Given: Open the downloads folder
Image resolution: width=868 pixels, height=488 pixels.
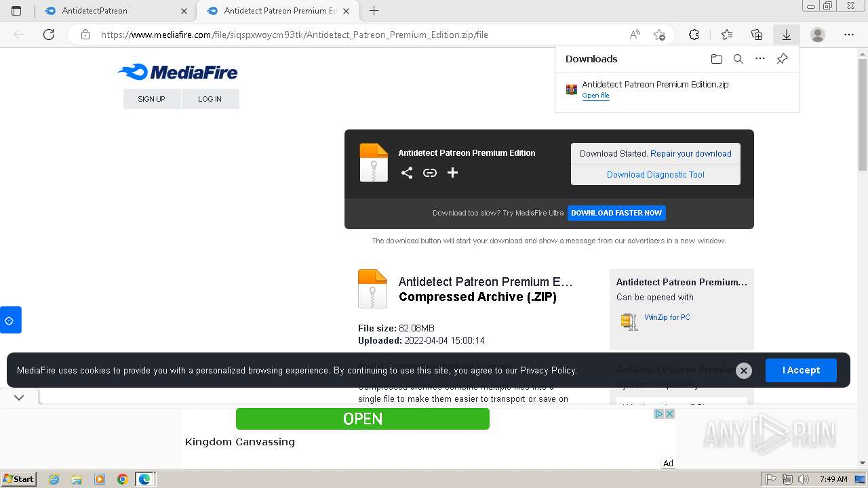Looking at the screenshot, I should point(717,59).
